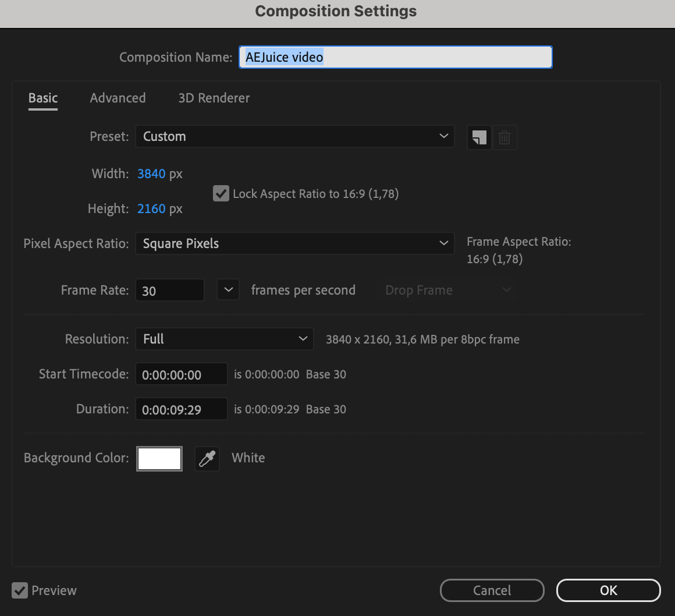
Task: Expand the Pixel Aspect Ratio dropdown
Action: tap(294, 243)
